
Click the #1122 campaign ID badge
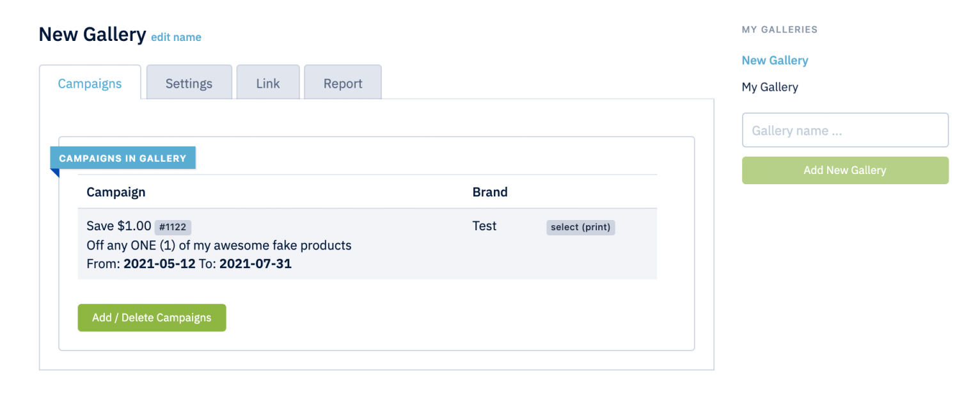[x=173, y=227]
